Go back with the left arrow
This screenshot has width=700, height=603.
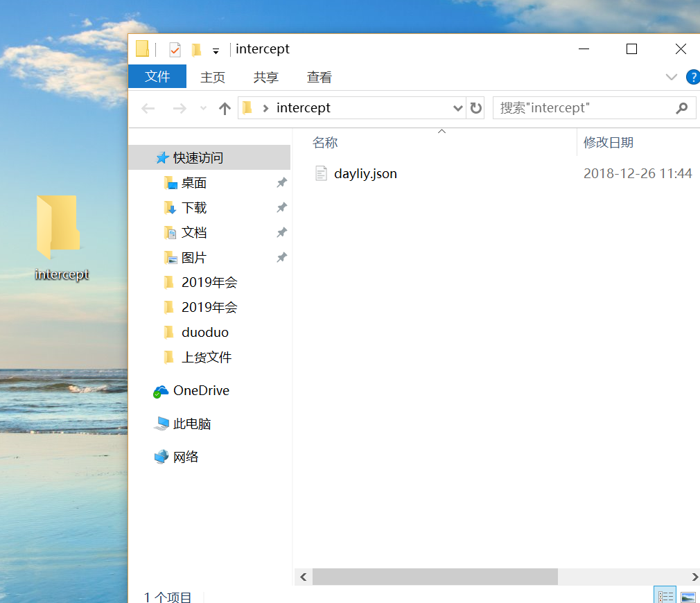[x=148, y=108]
